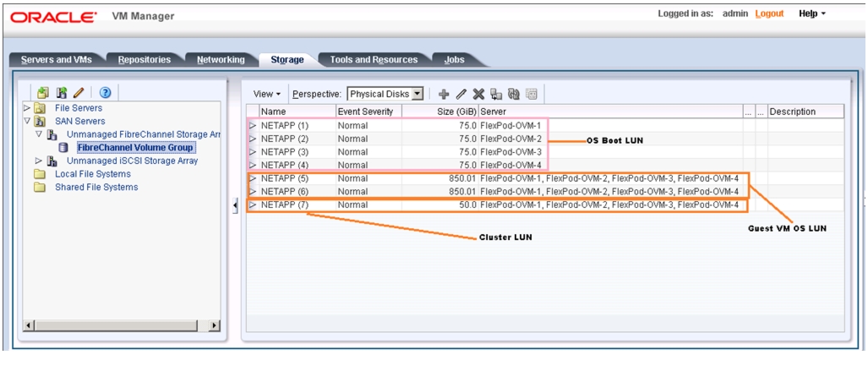The height and width of the screenshot is (371, 868).
Task: Click the Logout link
Action: [769, 14]
